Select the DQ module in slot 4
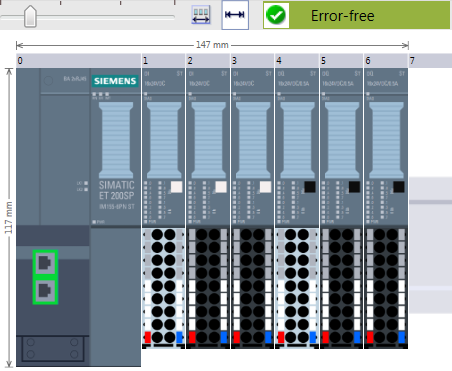This screenshot has height=371, width=452. click(x=297, y=148)
